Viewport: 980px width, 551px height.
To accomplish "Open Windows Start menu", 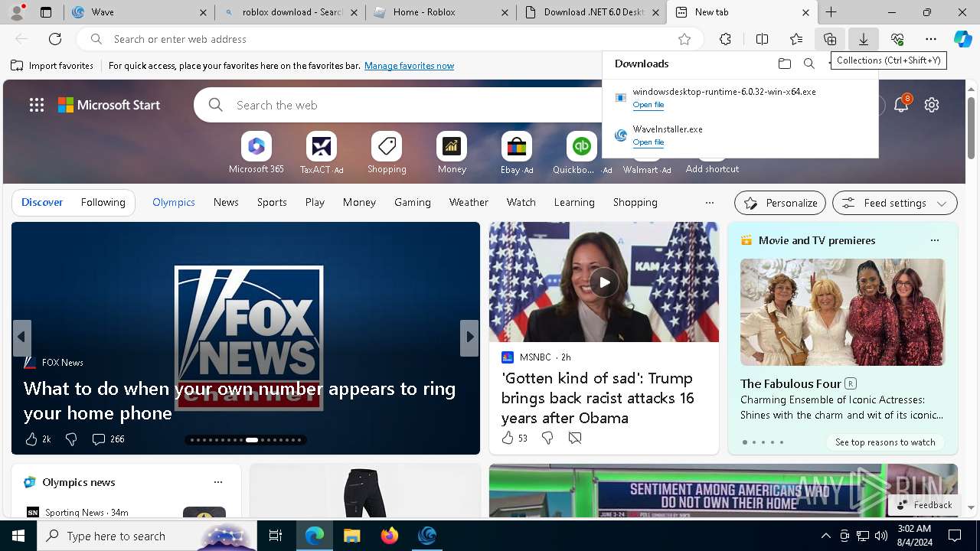I will pyautogui.click(x=18, y=536).
